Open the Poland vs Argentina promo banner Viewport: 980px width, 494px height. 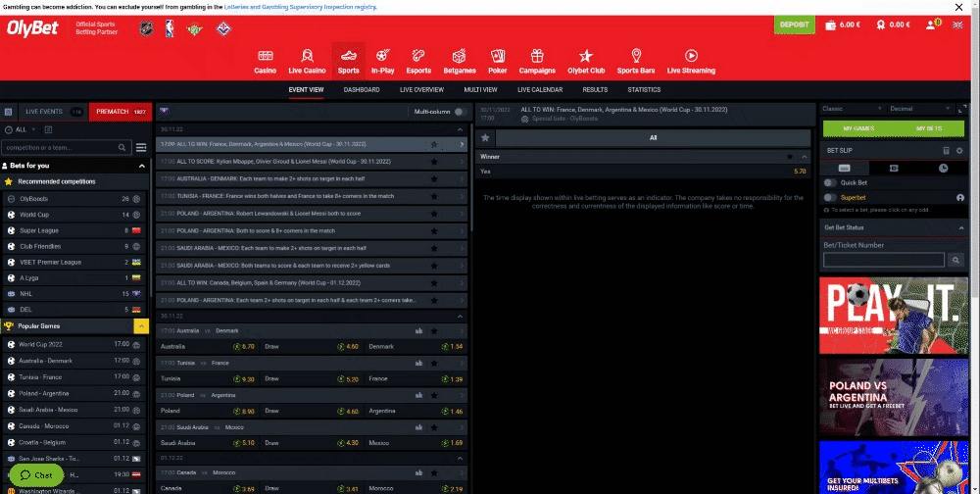(x=893, y=396)
